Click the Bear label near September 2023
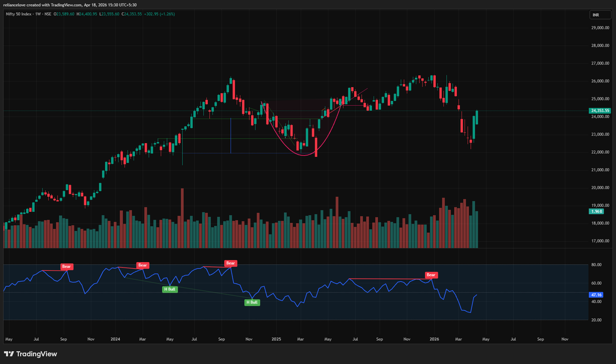Screen dimensions: 616x364 click(67, 267)
